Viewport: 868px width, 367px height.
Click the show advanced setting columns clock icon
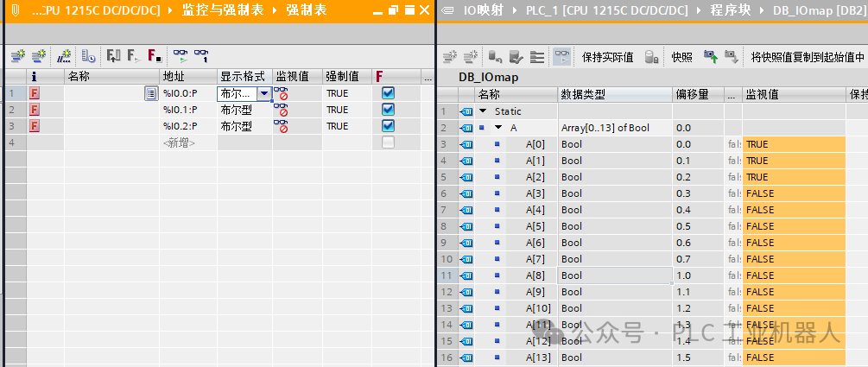click(x=89, y=55)
